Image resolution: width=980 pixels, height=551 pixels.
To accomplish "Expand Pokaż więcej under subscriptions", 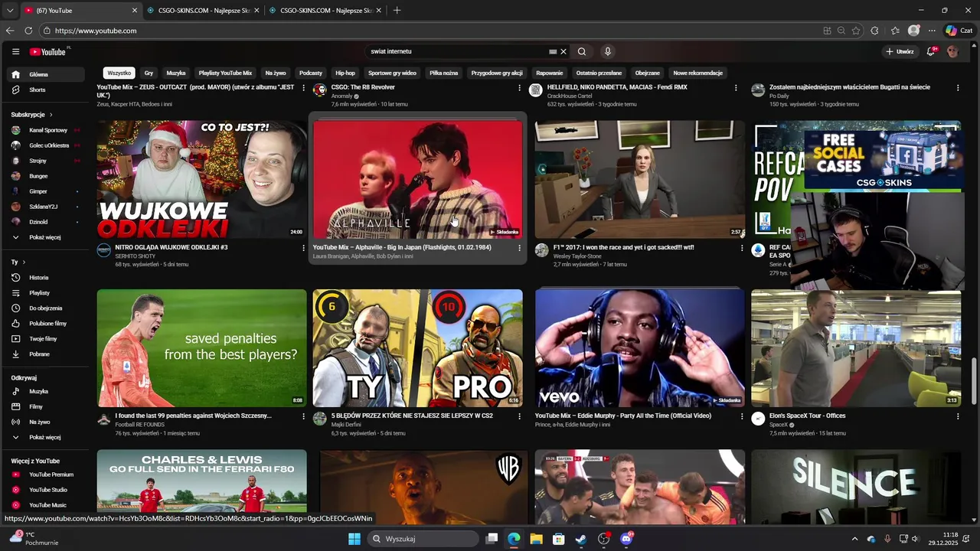I will (44, 237).
